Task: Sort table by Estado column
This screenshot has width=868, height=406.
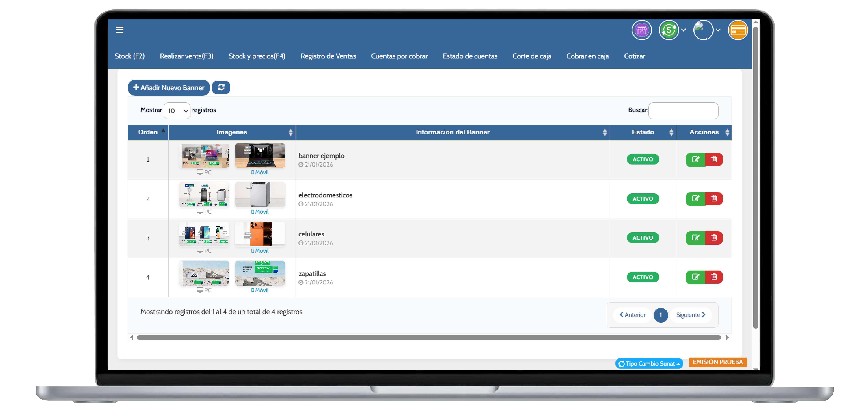Action: point(643,132)
